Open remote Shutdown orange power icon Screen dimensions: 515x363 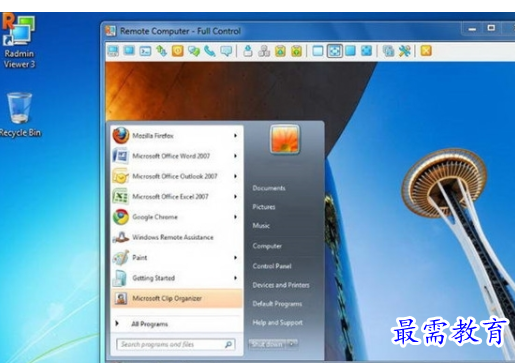point(178,51)
